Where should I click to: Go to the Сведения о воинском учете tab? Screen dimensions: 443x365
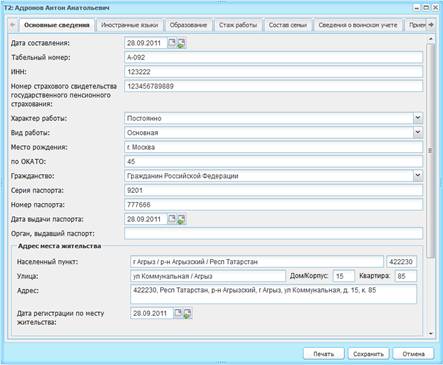[x=358, y=25]
